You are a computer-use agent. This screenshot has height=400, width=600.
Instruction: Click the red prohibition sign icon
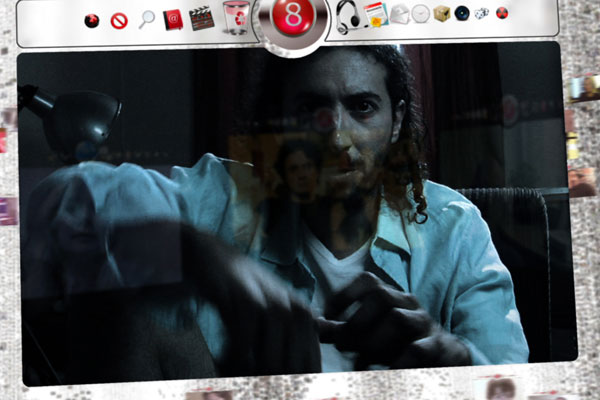119,19
